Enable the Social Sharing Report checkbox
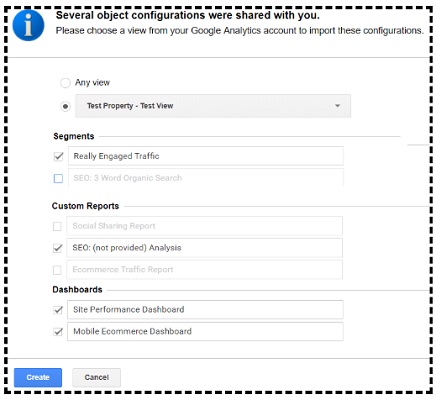Screen dimensions: 436x400 pyautogui.click(x=57, y=227)
